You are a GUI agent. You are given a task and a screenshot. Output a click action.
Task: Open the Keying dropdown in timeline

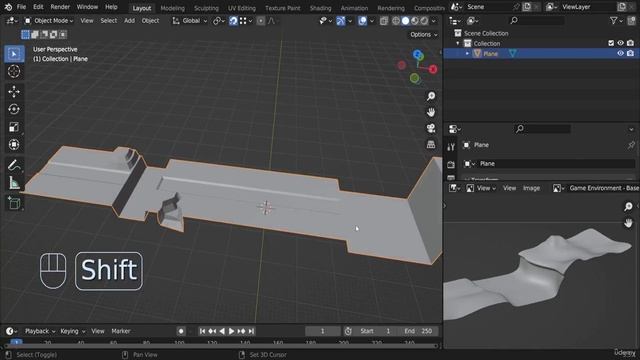(x=73, y=331)
